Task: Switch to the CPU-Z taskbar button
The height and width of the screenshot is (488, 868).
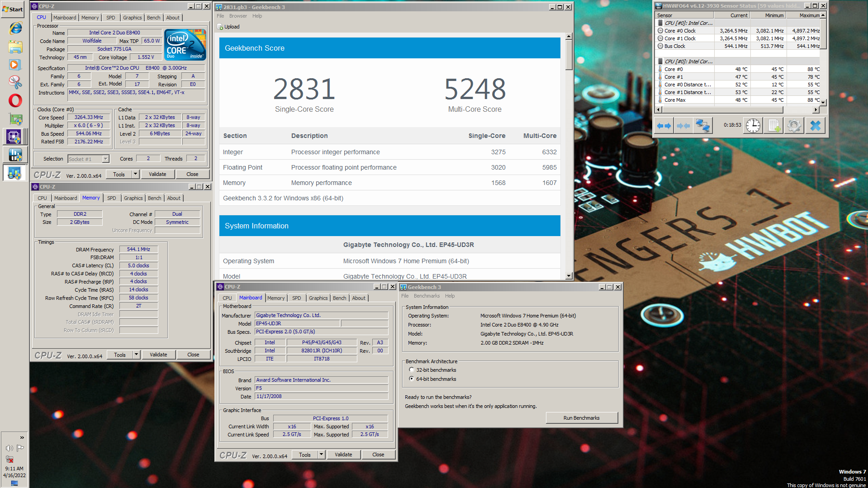Action: tap(14, 136)
